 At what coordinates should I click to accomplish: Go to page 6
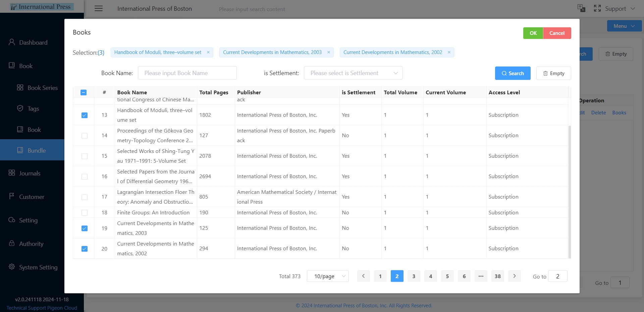click(x=464, y=276)
